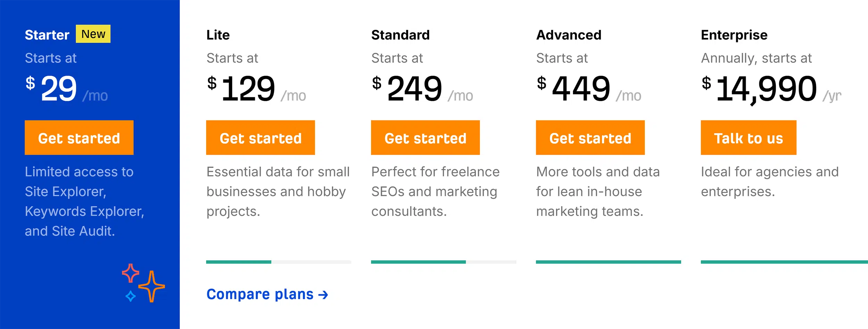Click the yellow New badge on Starter plan

[93, 34]
